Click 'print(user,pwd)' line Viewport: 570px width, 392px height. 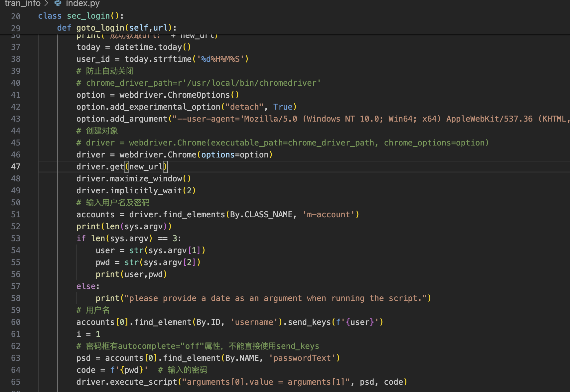tap(131, 274)
